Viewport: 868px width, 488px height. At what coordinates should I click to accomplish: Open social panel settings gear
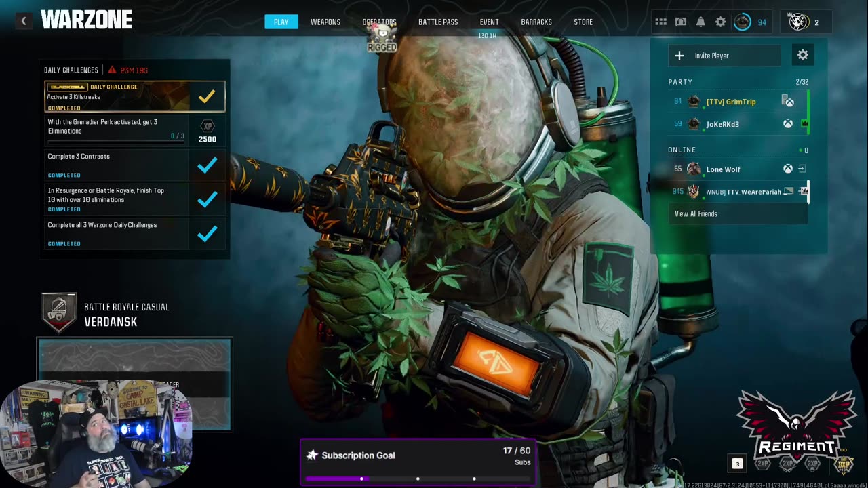(x=803, y=55)
